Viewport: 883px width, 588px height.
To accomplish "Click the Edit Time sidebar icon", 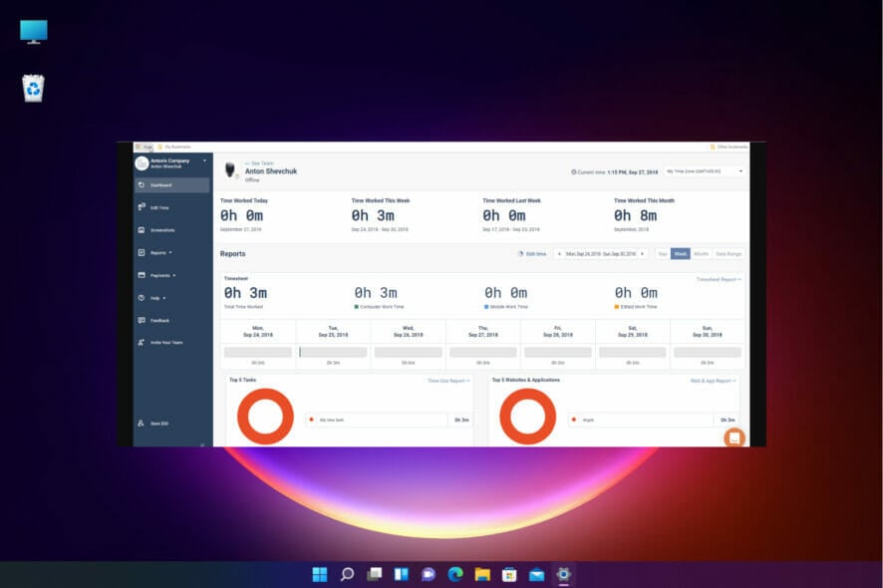I will [142, 207].
